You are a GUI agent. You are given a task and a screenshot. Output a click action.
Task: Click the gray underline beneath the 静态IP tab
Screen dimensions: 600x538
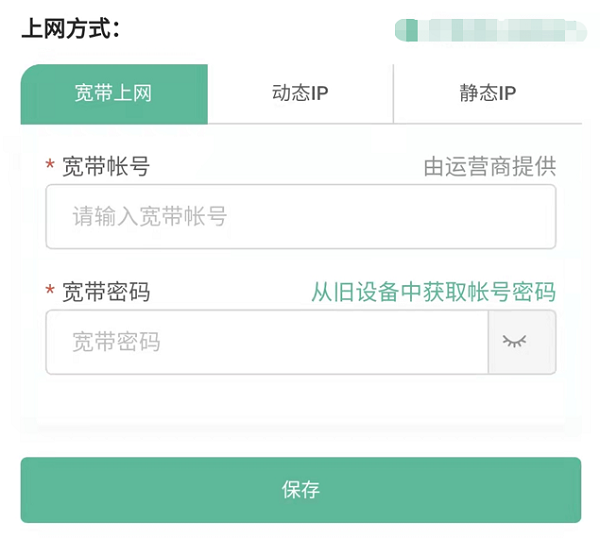point(487,124)
